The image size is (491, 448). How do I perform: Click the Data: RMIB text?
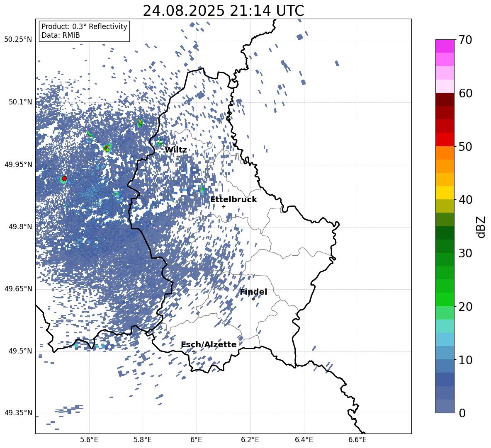point(61,35)
